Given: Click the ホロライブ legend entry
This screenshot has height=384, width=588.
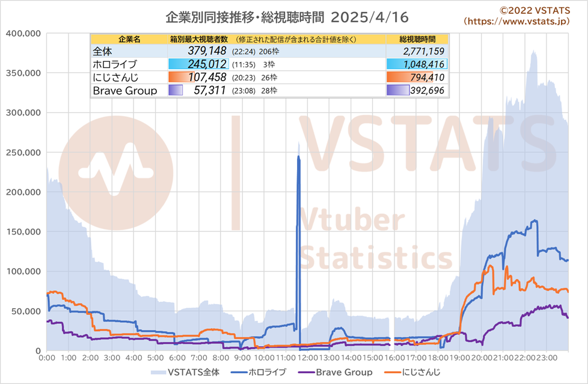Looking at the screenshot, I should [259, 372].
